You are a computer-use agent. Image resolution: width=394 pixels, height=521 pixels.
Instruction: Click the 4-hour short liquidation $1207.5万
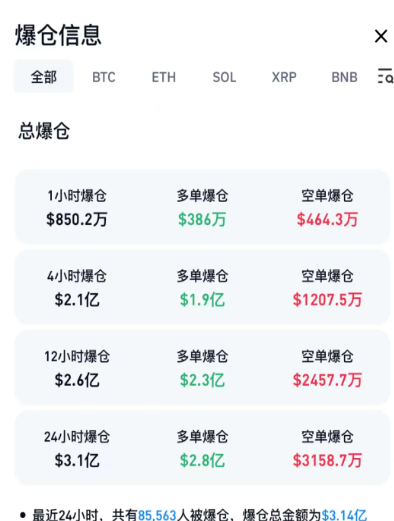click(327, 300)
